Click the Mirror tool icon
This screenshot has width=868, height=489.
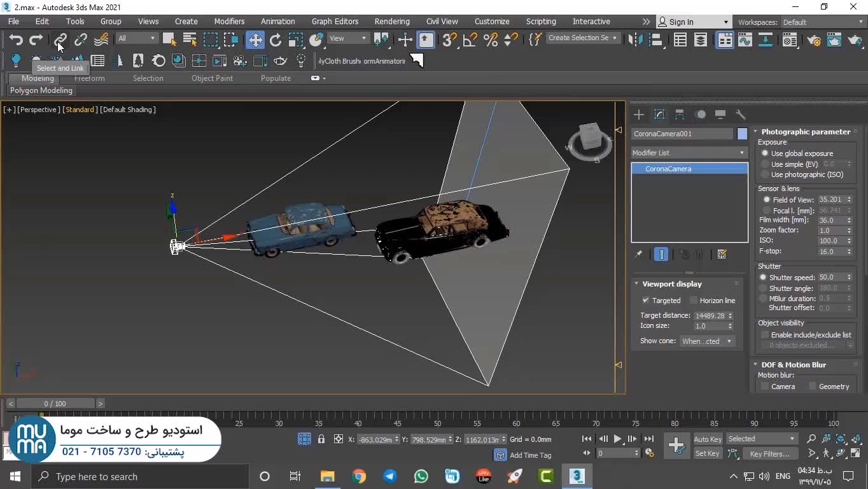pos(635,40)
